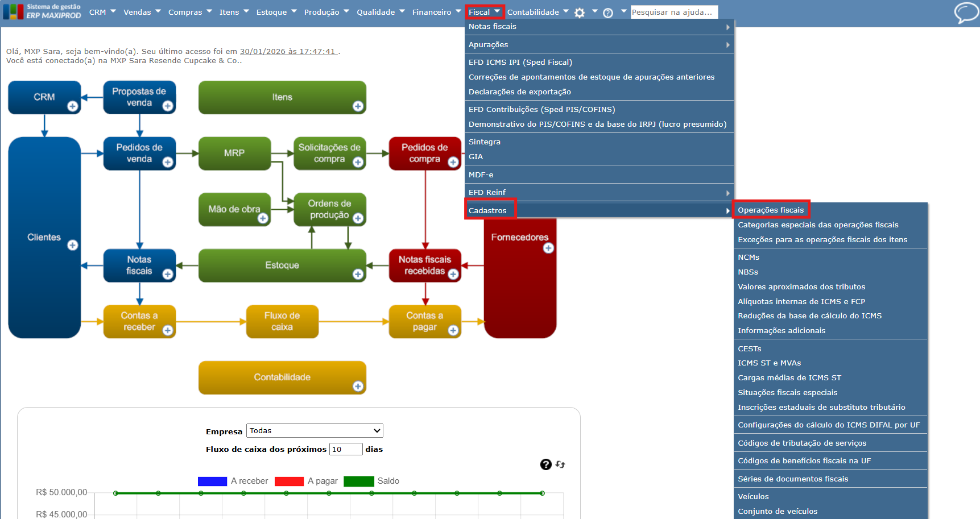Image resolution: width=980 pixels, height=519 pixels.
Task: Click red A pagar legend swatch
Action: click(x=289, y=481)
